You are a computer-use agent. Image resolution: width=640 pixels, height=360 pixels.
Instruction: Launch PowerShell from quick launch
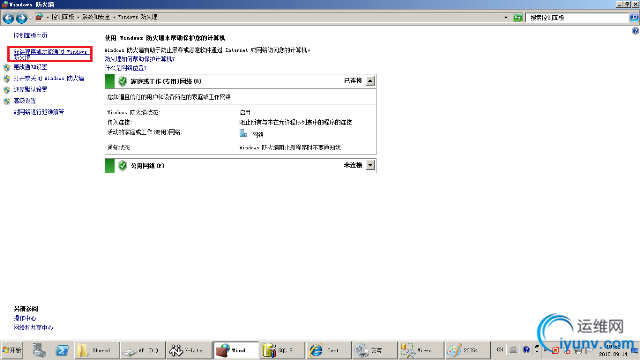(x=62, y=350)
